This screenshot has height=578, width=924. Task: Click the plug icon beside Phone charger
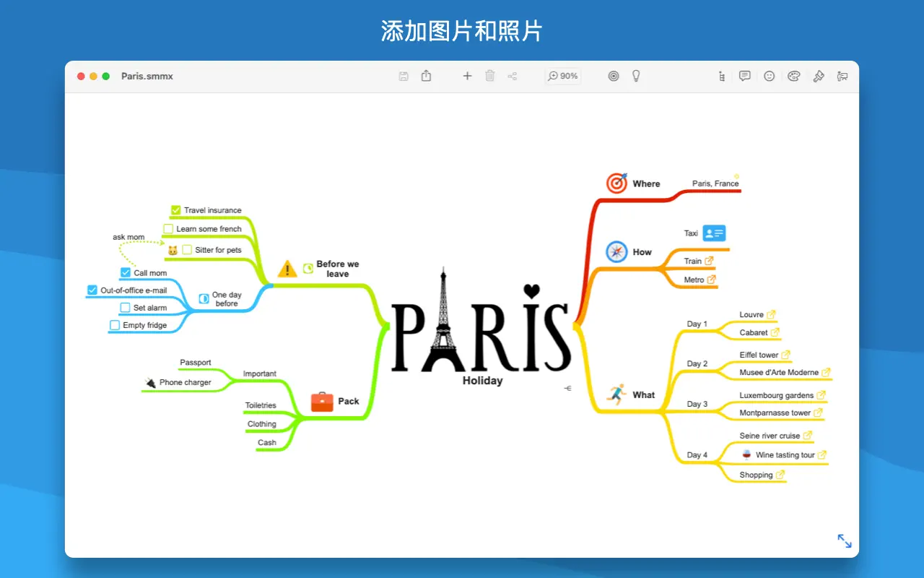(149, 382)
